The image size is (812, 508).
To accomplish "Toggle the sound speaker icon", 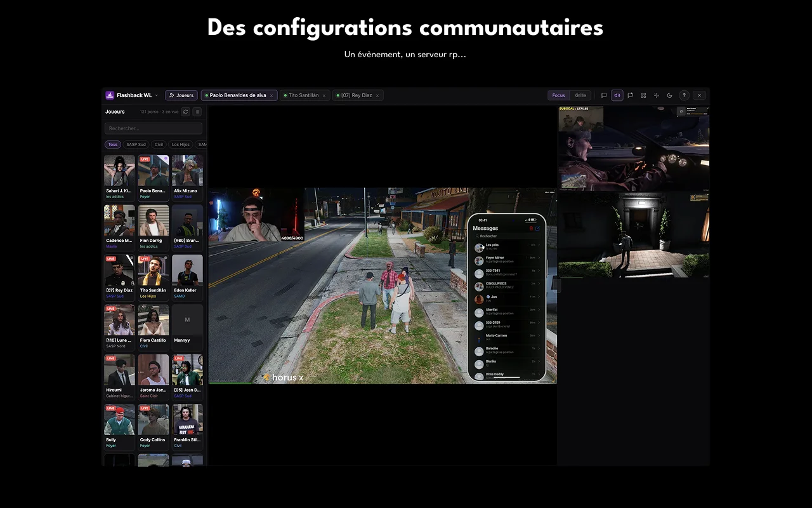I will (617, 95).
